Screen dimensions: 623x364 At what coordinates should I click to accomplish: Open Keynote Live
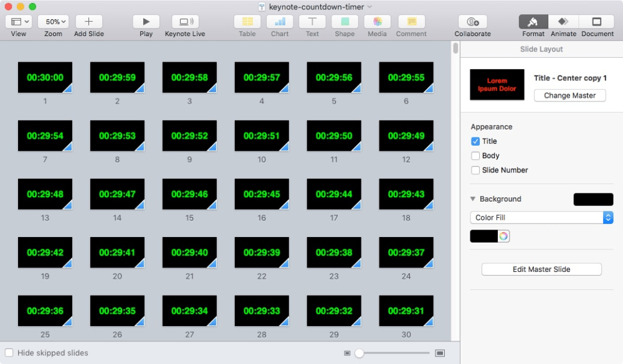185,22
